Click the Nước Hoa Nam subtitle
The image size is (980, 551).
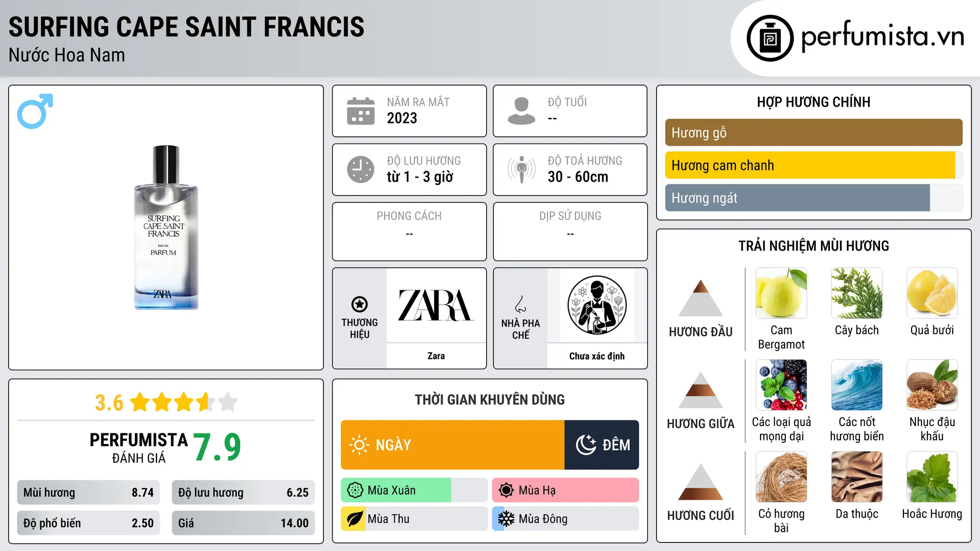(67, 55)
